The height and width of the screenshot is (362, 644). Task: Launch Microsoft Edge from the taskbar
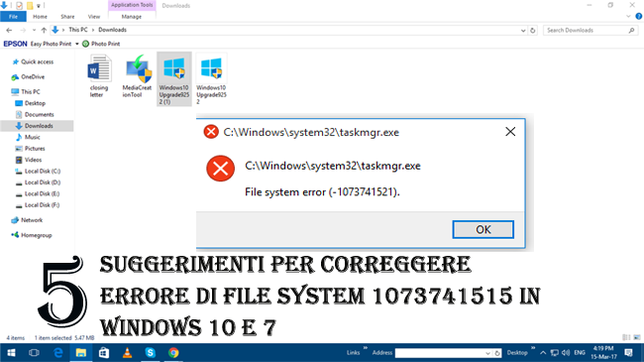(57, 353)
